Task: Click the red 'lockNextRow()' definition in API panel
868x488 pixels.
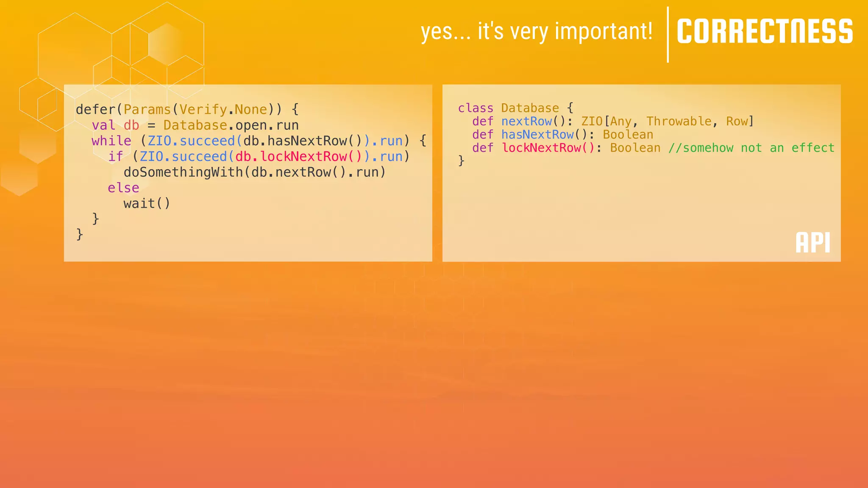Action: point(548,147)
